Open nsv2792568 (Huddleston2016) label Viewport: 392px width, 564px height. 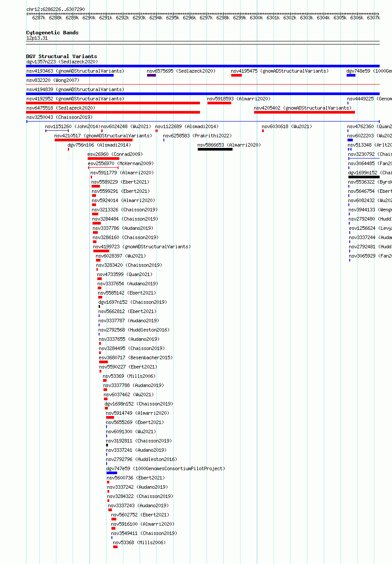(134, 330)
